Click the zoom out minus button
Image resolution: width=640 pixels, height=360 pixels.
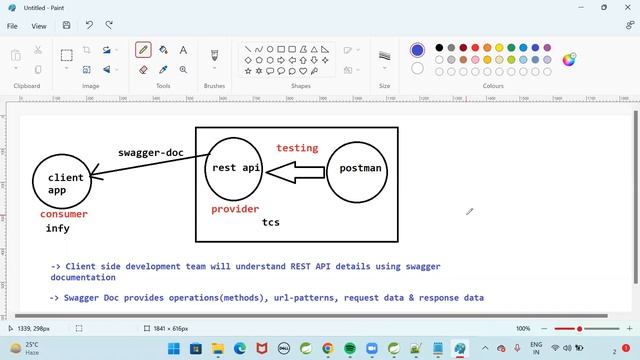coord(544,329)
